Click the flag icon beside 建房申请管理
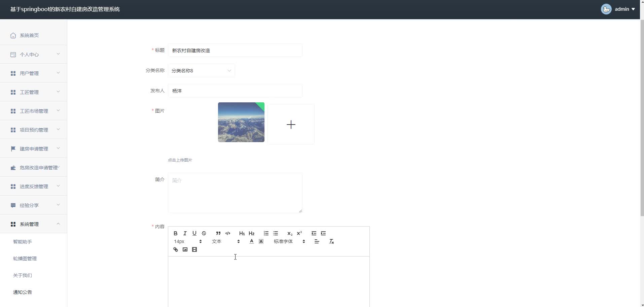 point(13,148)
